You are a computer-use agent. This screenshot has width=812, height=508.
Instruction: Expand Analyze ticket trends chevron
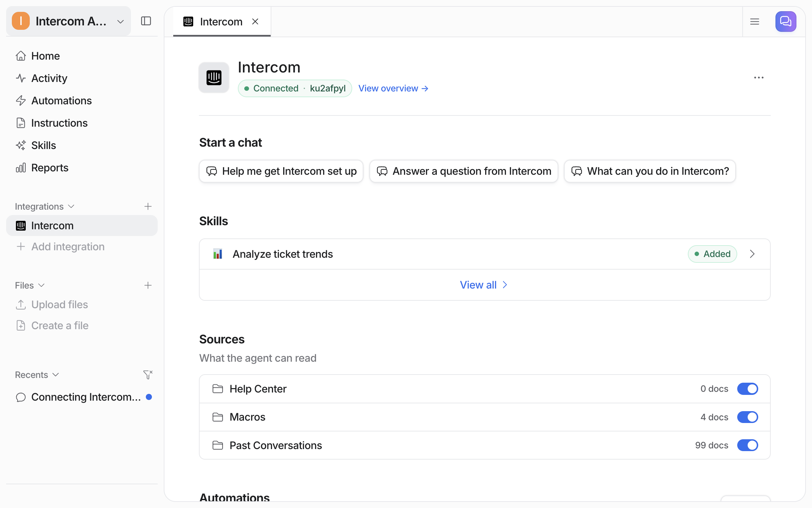[x=752, y=254]
